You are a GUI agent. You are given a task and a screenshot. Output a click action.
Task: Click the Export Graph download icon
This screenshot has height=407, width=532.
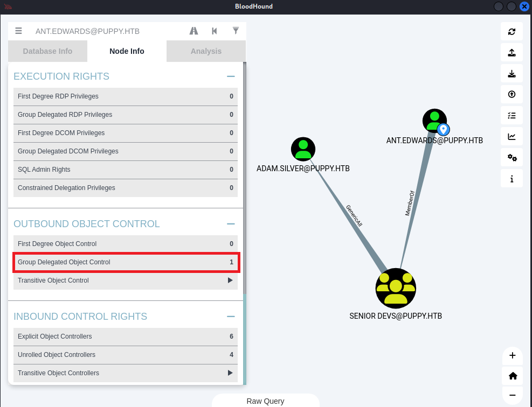[512, 74]
